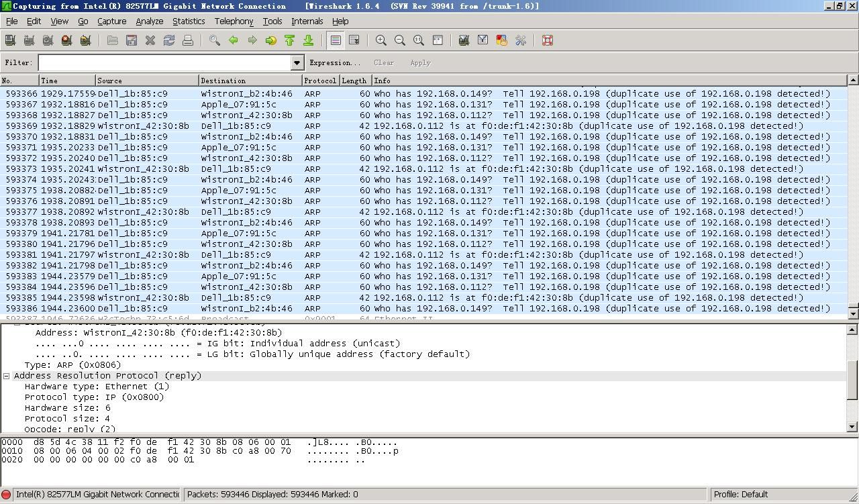Sort packets by the Protocol column header
This screenshot has width=859, height=504.
coord(320,81)
